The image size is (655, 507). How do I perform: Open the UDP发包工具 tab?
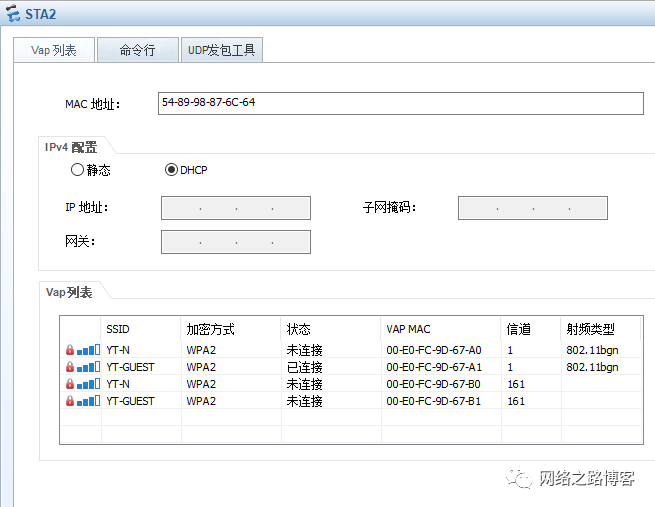[x=221, y=50]
